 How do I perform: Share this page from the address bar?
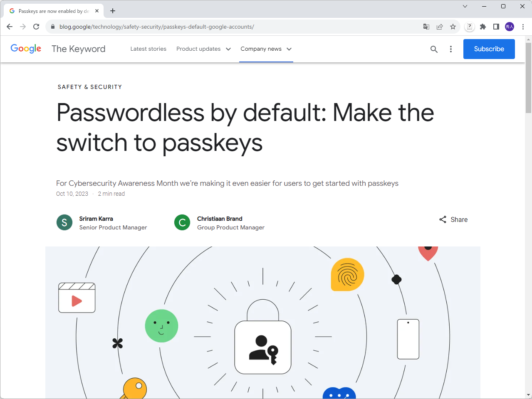click(x=440, y=27)
